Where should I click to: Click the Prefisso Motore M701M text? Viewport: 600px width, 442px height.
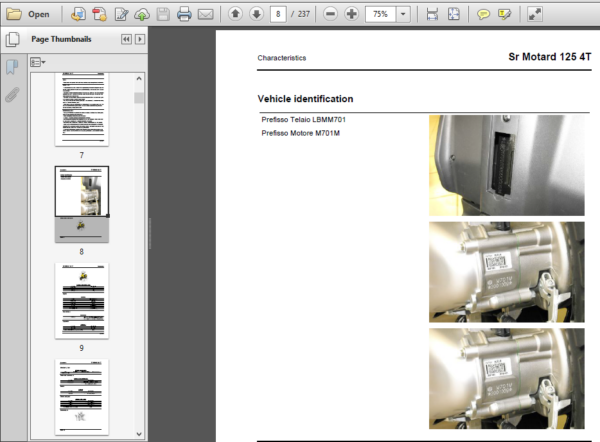tap(300, 133)
